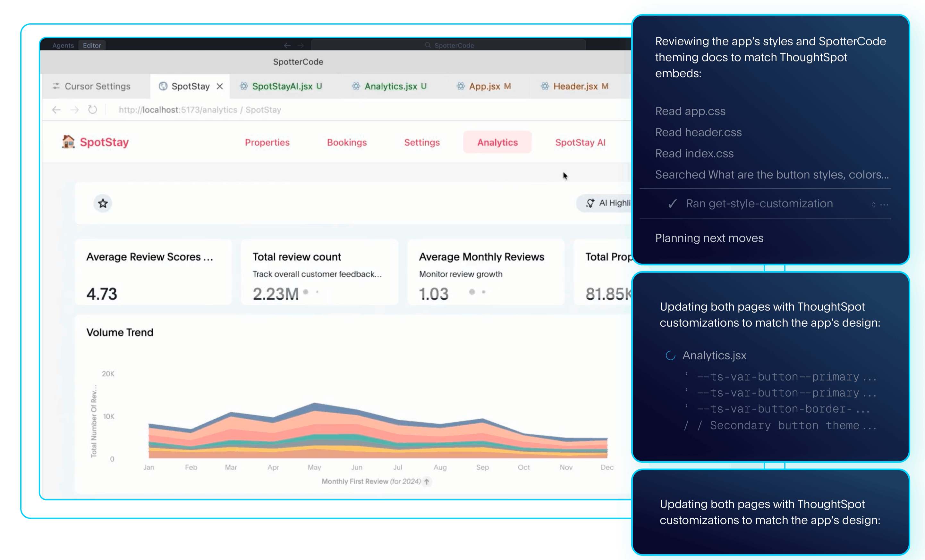Click the browser back arrow icon

pos(56,110)
